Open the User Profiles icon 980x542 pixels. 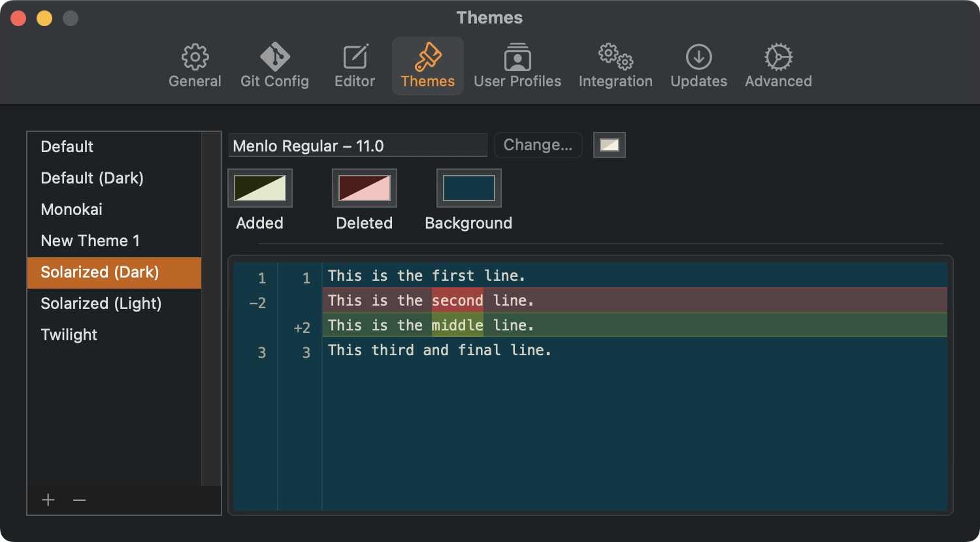tap(517, 65)
